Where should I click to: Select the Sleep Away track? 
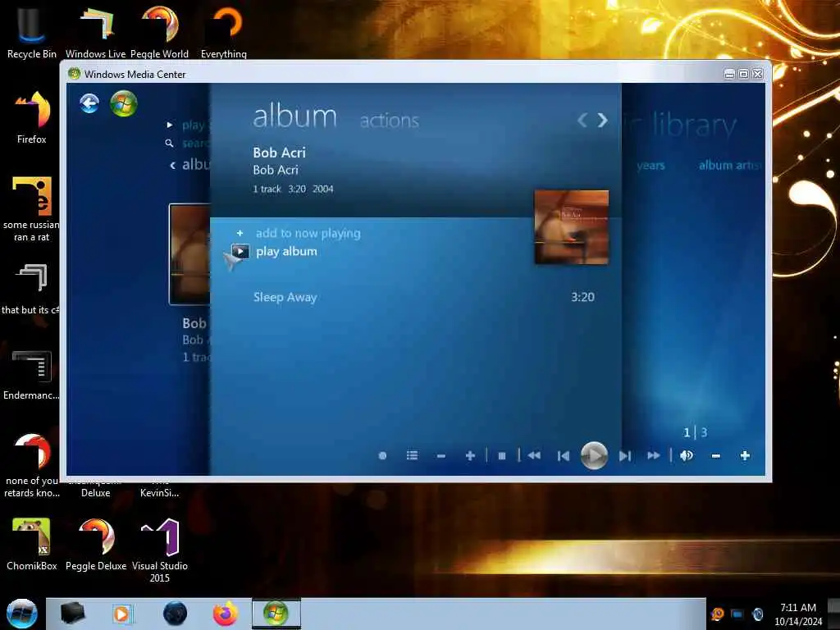[285, 297]
